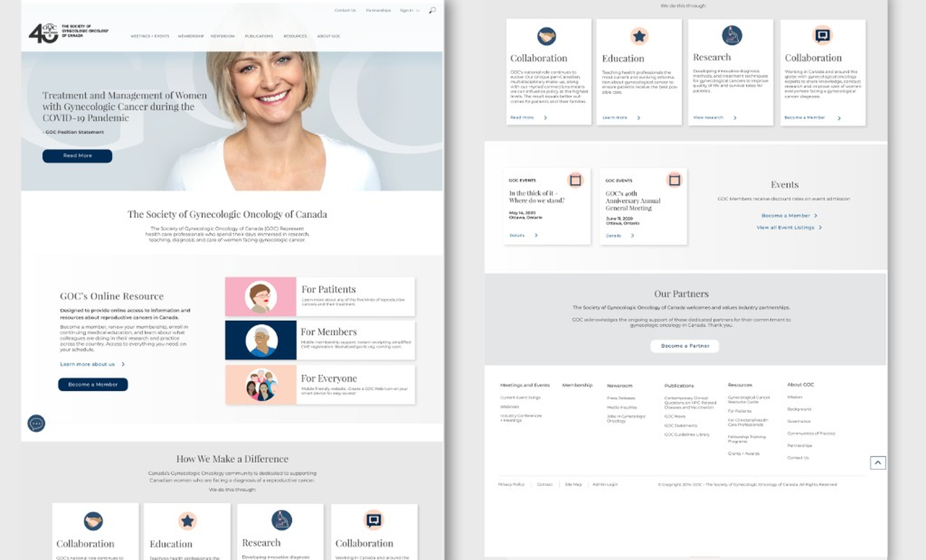The width and height of the screenshot is (926, 560).
Task: Click the calendar icon on 'In the thick of it' card
Action: [x=576, y=180]
